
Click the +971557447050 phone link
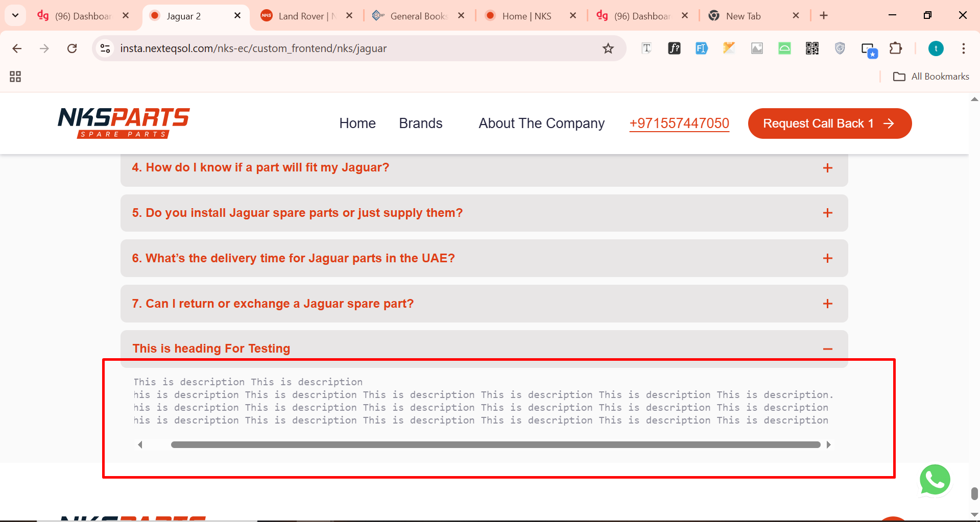679,123
